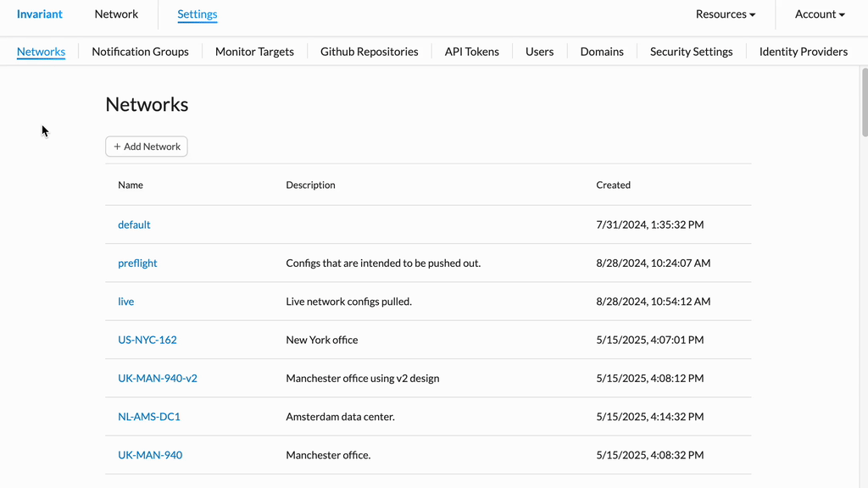
Task: Switch to the Domains tab
Action: click(x=602, y=52)
